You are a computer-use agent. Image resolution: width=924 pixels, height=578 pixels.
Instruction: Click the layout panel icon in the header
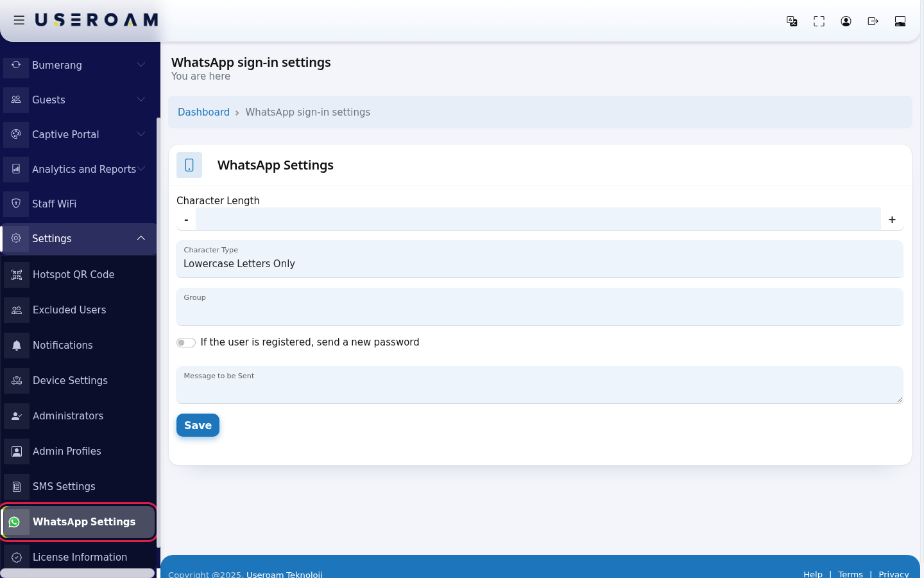tap(900, 21)
